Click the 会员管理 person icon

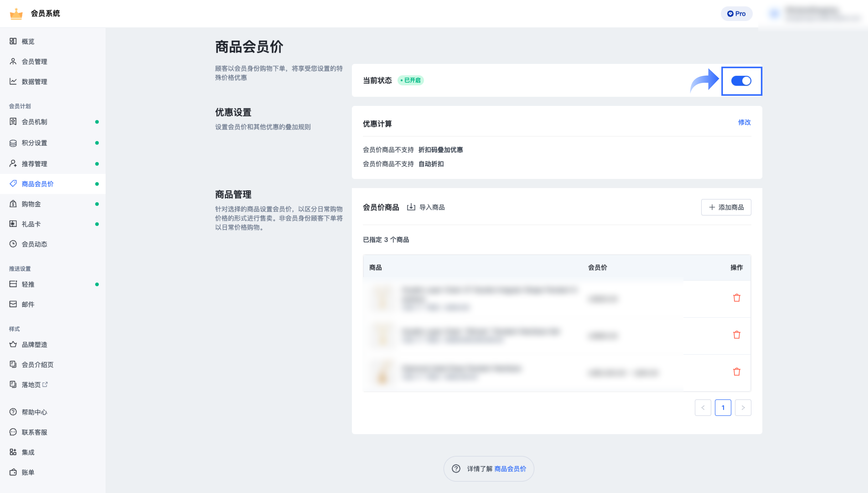(13, 61)
